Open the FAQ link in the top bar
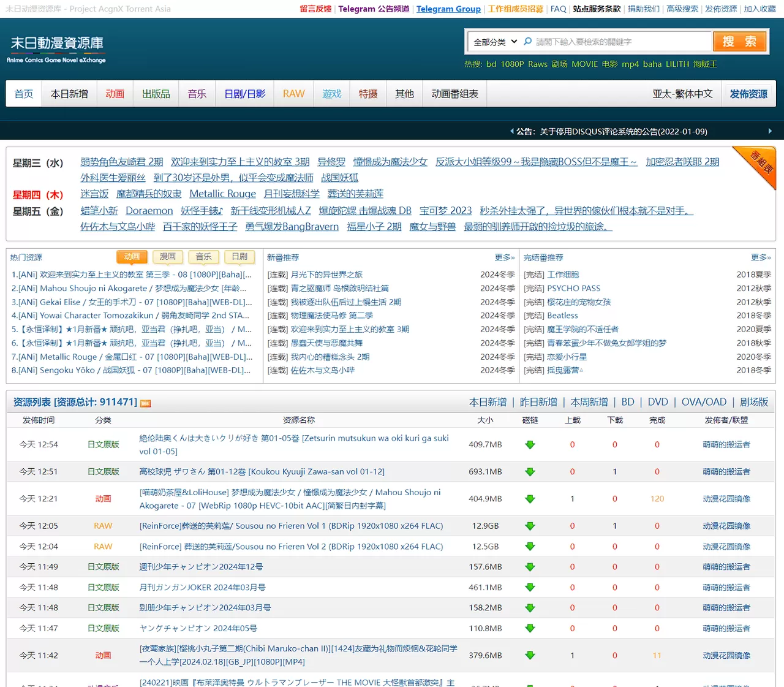 pos(557,9)
